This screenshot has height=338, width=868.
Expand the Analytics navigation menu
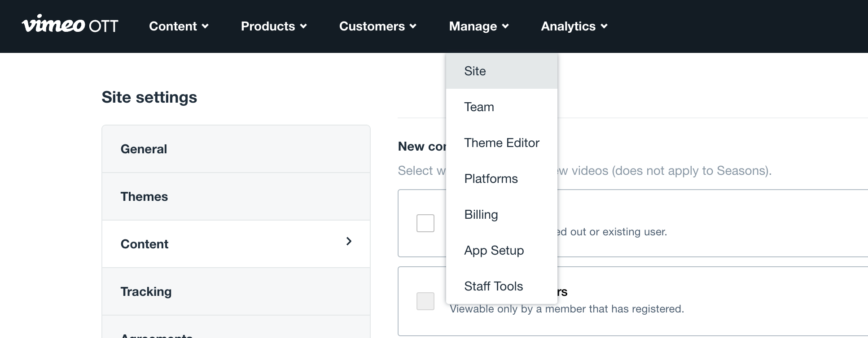[574, 26]
